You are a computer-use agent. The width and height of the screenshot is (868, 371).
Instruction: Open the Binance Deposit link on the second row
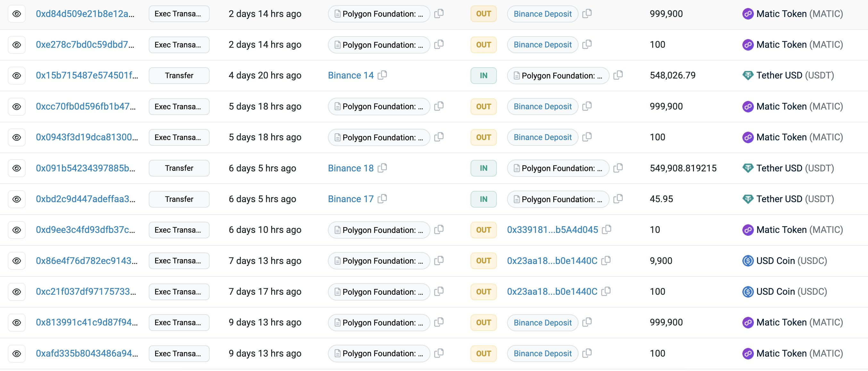(542, 45)
